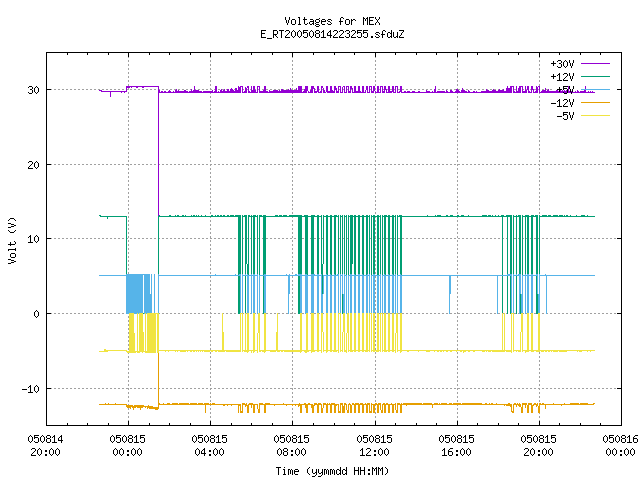The width and height of the screenshot is (640, 480).
Task: Click the y-axis label 'Volt (V)'
Action: (12, 240)
